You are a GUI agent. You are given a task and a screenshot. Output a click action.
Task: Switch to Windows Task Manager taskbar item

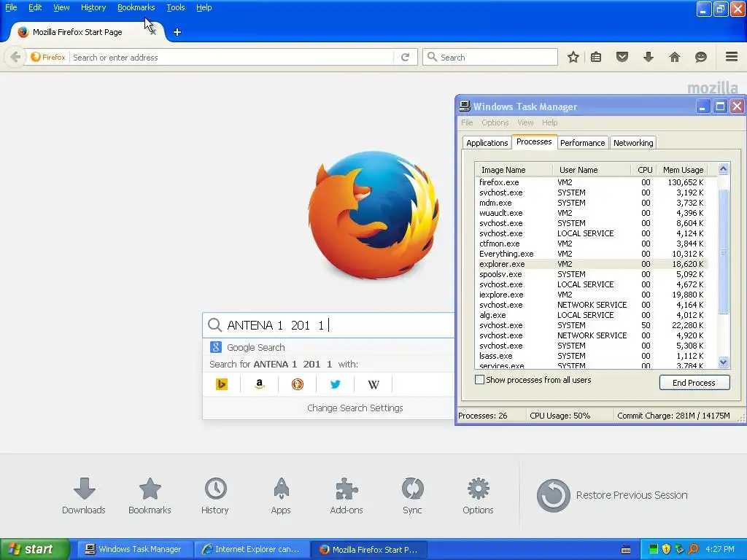click(133, 549)
